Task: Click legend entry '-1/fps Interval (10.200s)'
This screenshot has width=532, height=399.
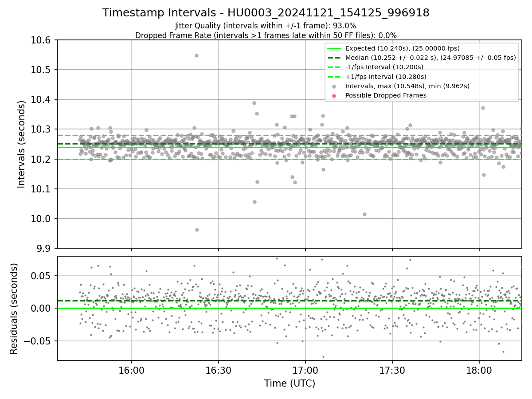Action: tap(384, 67)
